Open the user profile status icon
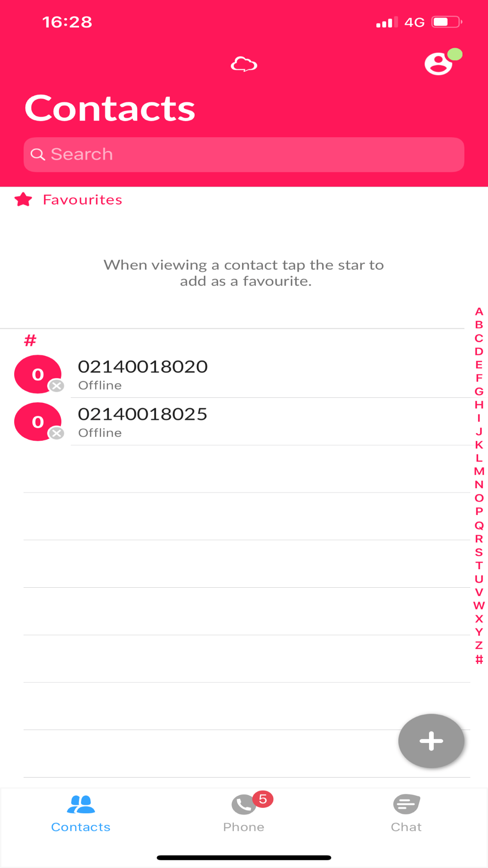The width and height of the screenshot is (488, 868). (443, 62)
